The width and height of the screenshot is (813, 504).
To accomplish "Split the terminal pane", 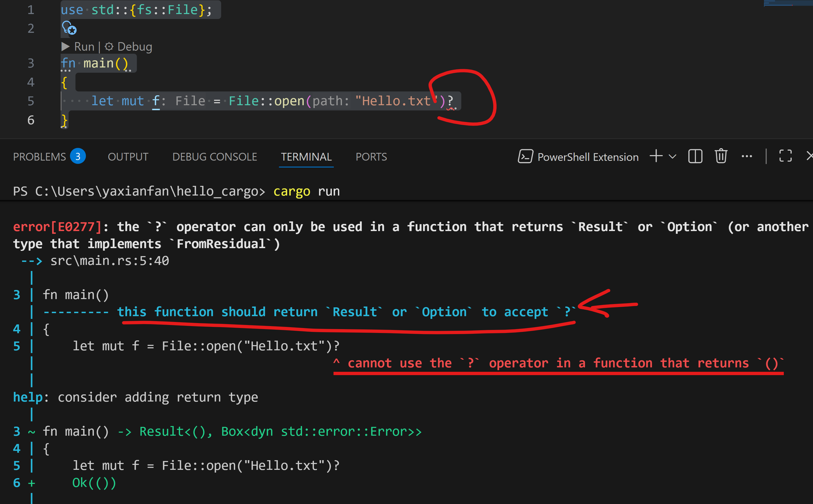I will click(695, 156).
